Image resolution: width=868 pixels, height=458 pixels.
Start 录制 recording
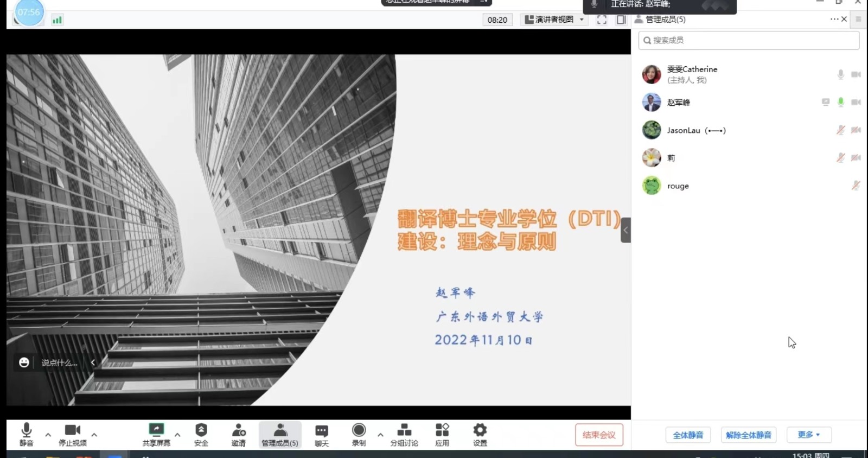coord(359,431)
